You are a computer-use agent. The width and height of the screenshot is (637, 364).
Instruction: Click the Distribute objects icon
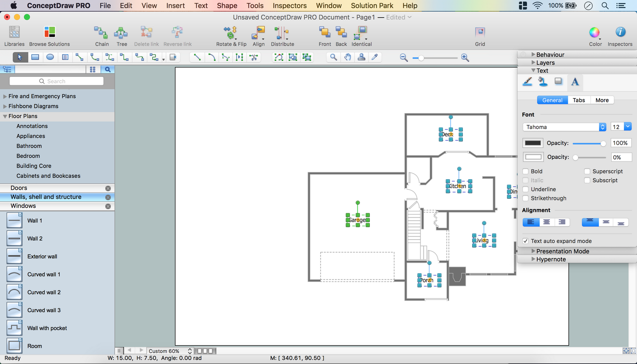point(282,33)
